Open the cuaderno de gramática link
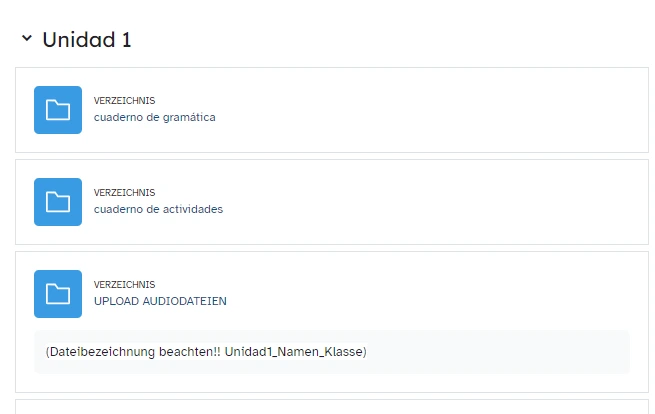This screenshot has height=414, width=655. (x=154, y=117)
